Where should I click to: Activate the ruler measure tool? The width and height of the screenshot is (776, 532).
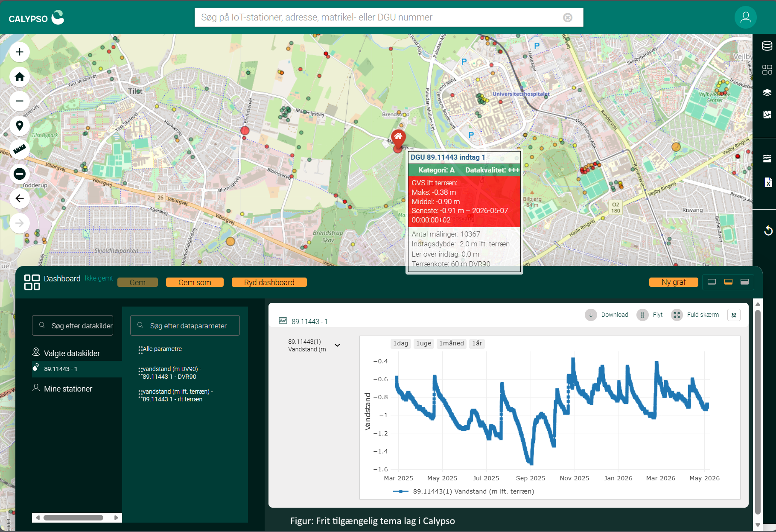(x=20, y=149)
